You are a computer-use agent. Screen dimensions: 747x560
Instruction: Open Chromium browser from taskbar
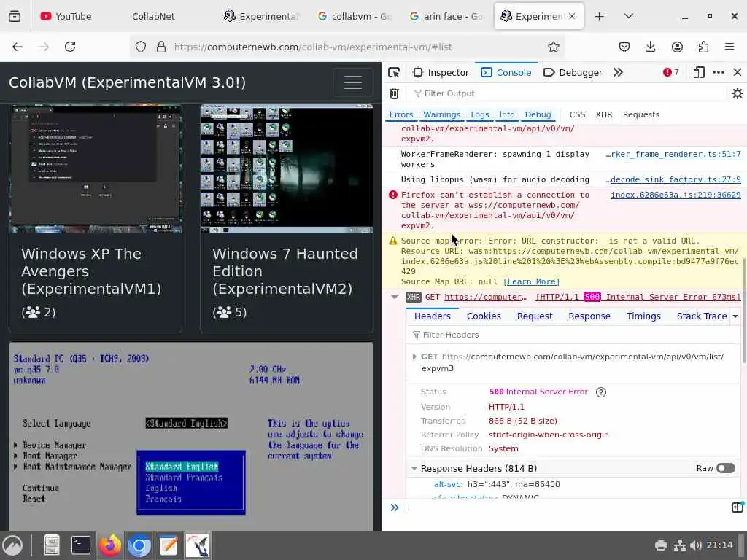coord(139,545)
